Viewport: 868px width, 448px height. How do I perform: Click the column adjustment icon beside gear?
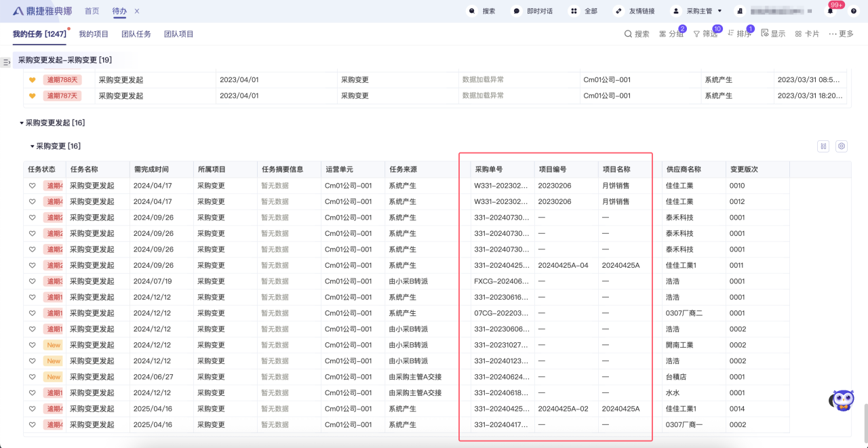tap(823, 146)
